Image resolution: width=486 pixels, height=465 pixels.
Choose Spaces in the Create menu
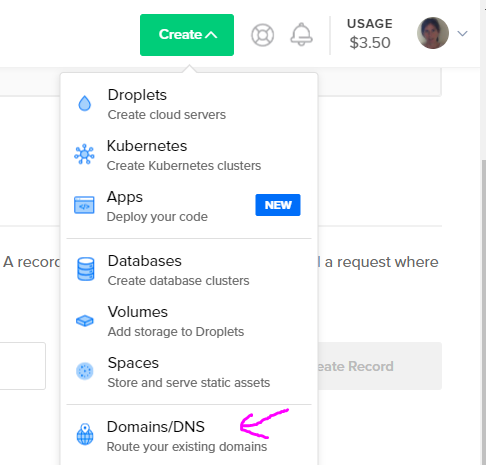pos(189,372)
